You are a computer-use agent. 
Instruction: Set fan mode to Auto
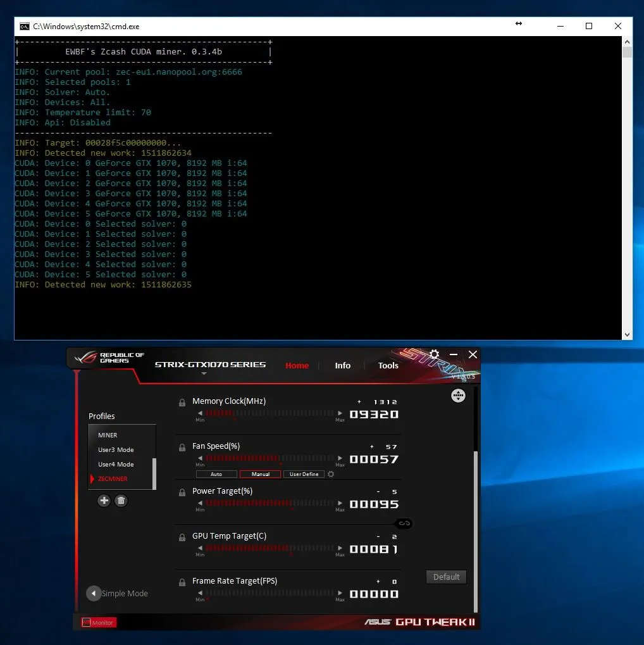pos(216,474)
